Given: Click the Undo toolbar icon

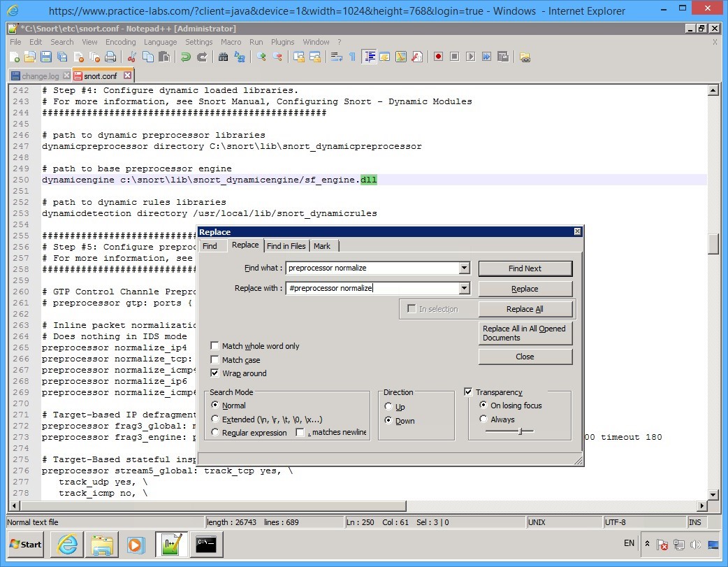Looking at the screenshot, I should (186, 57).
